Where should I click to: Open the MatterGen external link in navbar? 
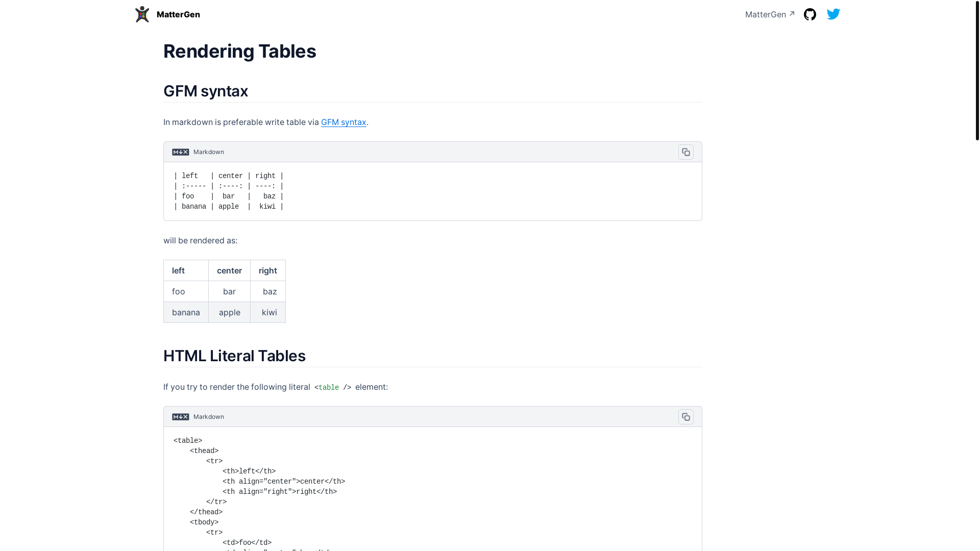click(x=770, y=14)
